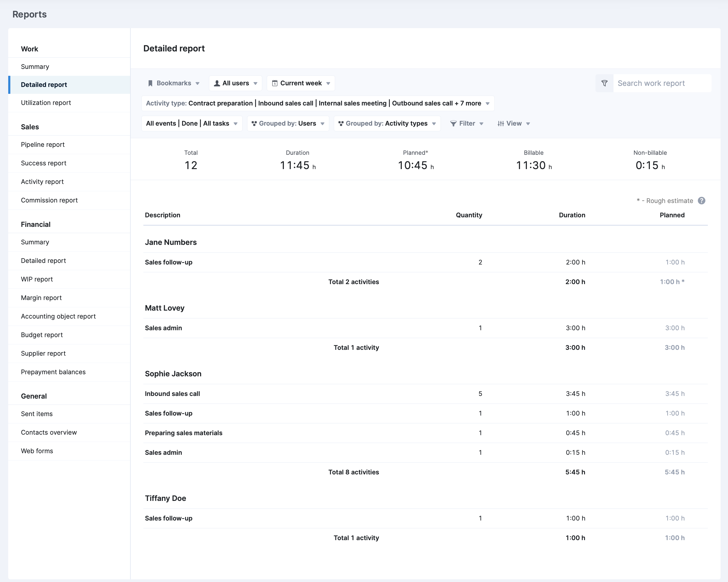This screenshot has height=582, width=728.
Task: Open Activity report
Action: [69, 182]
